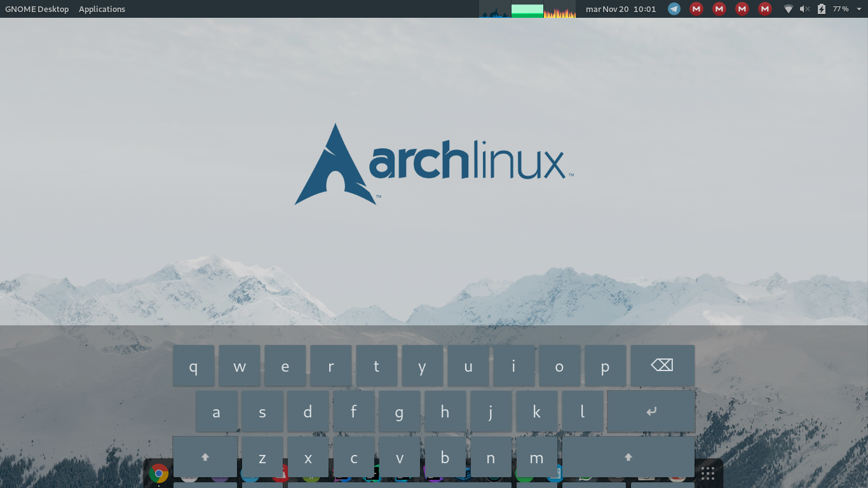
Task: Tap the k key
Action: (x=537, y=411)
